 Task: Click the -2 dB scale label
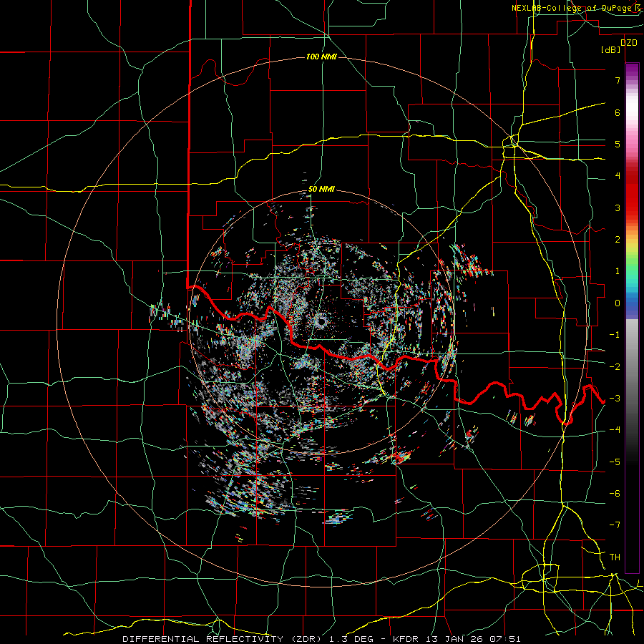click(615, 367)
